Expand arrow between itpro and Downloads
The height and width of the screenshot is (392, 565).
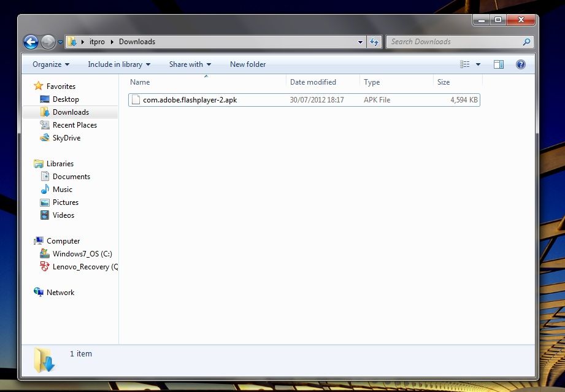pos(112,42)
